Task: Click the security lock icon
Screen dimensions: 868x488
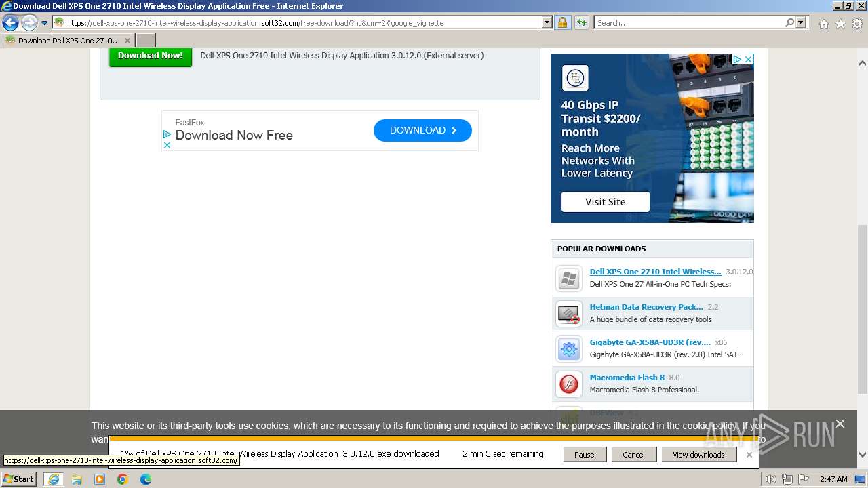Action: pos(562,22)
